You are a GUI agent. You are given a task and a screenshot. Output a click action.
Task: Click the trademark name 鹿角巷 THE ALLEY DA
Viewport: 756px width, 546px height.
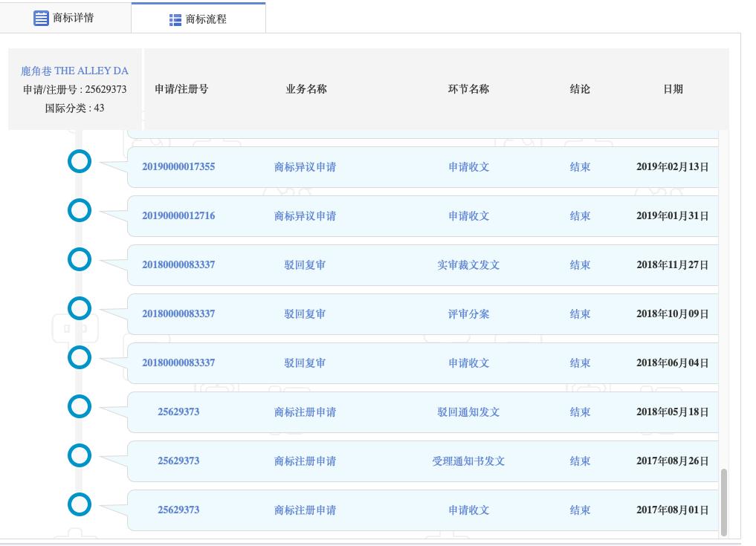(74, 71)
